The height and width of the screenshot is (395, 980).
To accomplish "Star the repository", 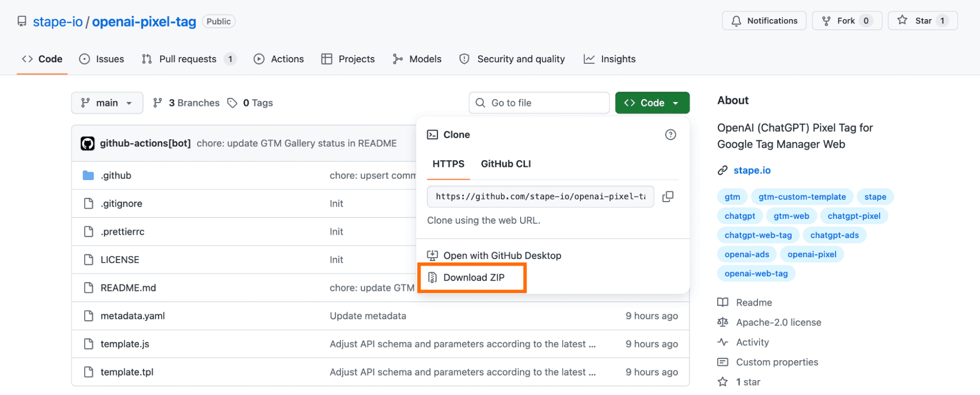I will point(923,21).
